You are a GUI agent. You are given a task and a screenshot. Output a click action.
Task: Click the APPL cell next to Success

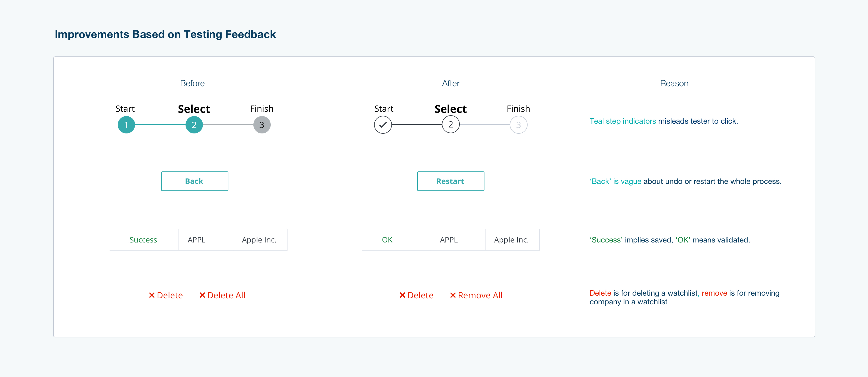196,240
